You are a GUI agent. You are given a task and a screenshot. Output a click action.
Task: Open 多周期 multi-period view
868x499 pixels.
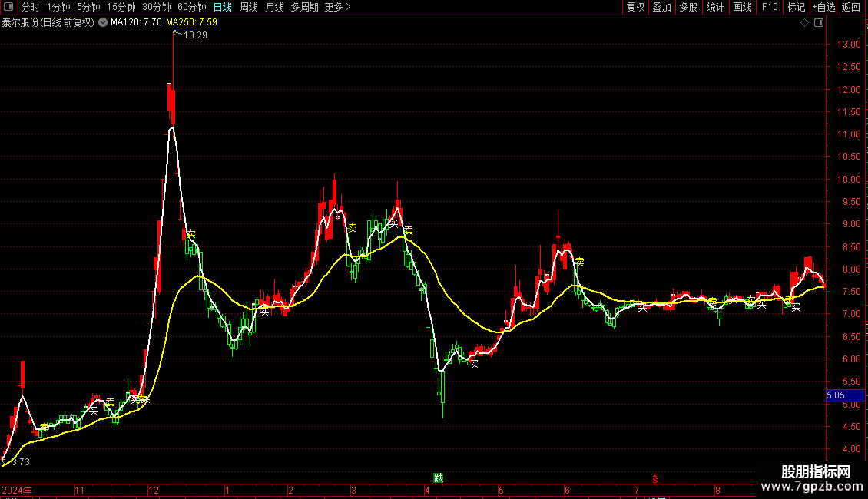point(304,7)
